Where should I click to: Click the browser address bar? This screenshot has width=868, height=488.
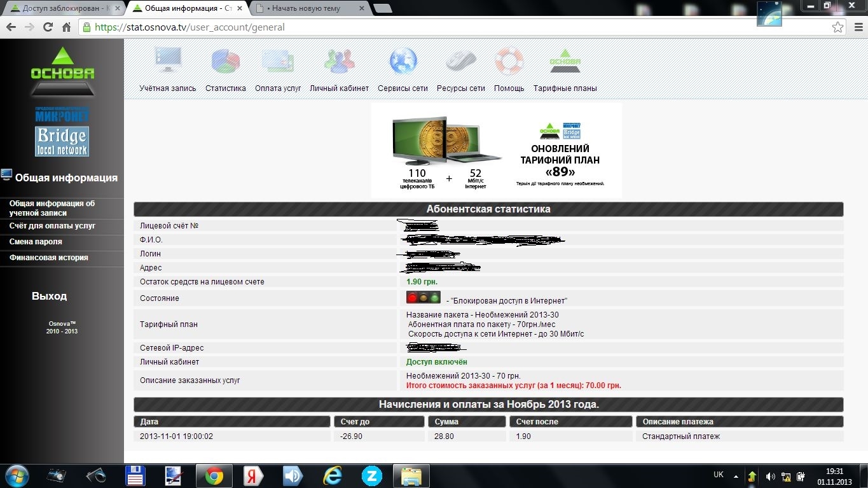point(445,27)
